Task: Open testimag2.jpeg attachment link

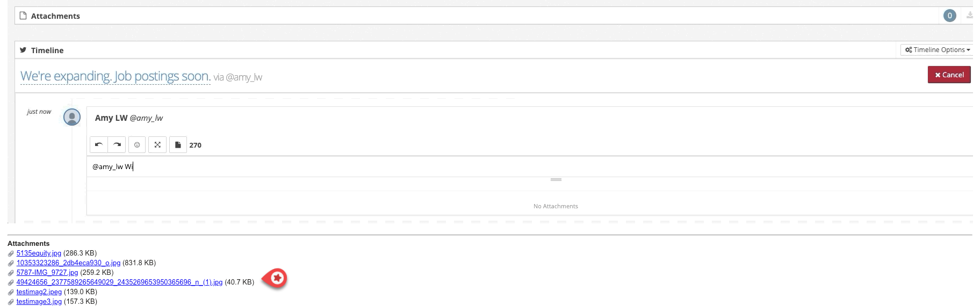Action: point(39,292)
